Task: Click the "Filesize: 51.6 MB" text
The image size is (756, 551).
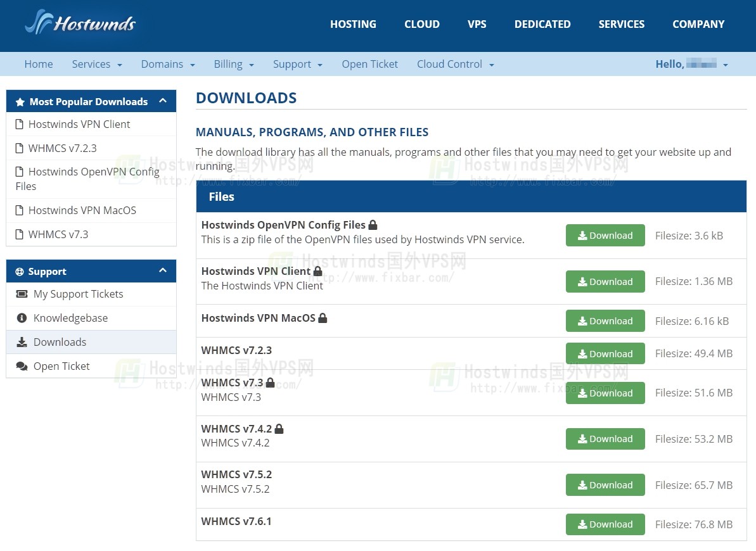Action: pyautogui.click(x=694, y=393)
